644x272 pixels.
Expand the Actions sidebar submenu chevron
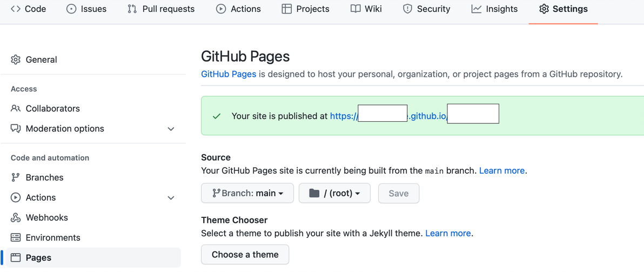point(171,198)
